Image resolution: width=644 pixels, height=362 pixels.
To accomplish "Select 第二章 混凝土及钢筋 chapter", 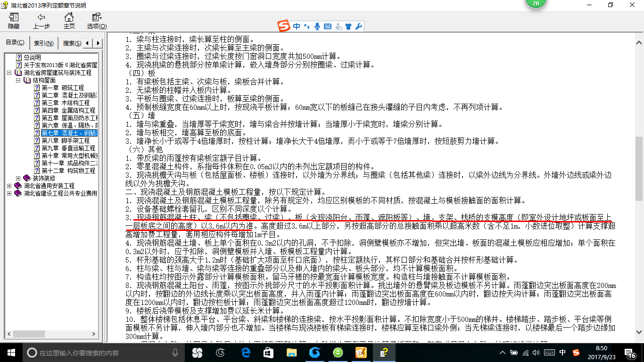I will click(x=69, y=95).
